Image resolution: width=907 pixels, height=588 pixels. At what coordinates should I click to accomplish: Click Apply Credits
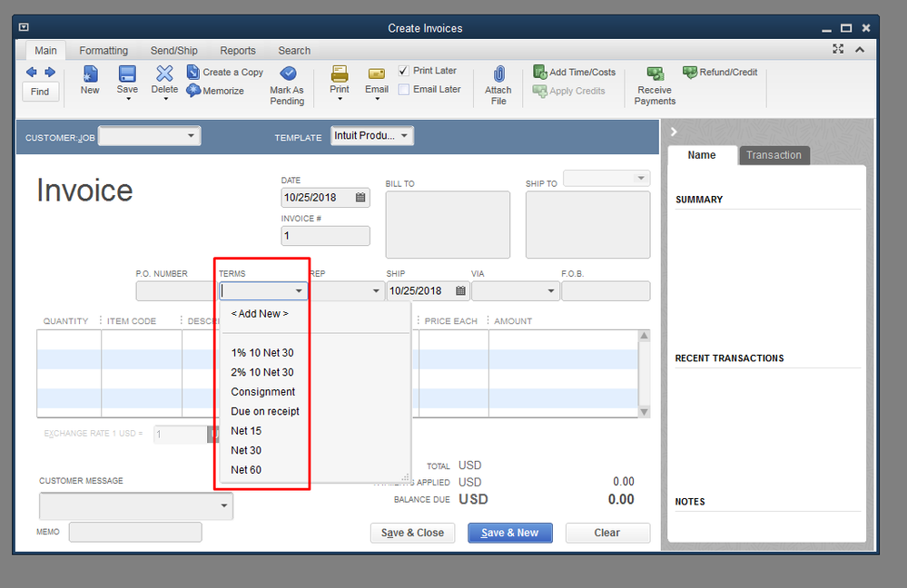pos(569,91)
